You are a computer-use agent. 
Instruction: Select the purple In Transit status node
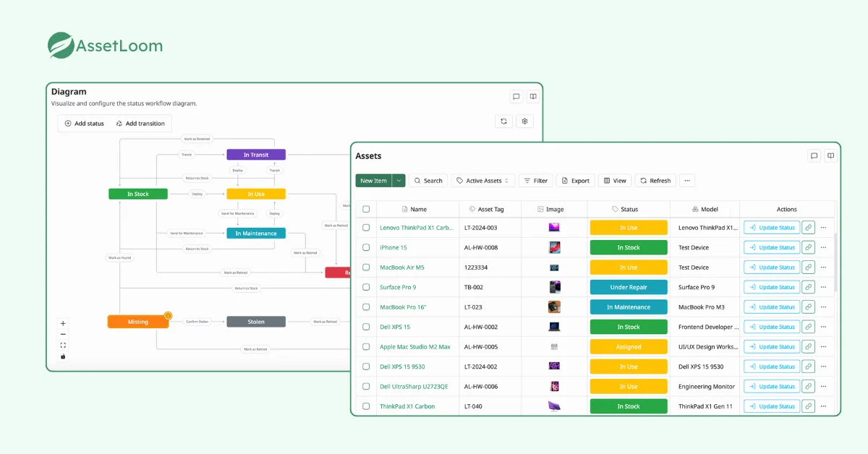pos(256,155)
